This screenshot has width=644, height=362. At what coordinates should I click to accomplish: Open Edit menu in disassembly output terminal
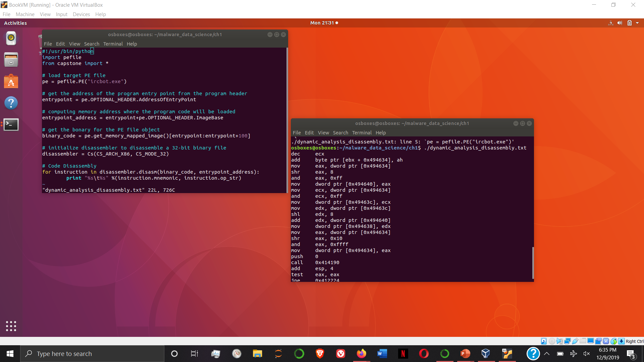tap(309, 133)
